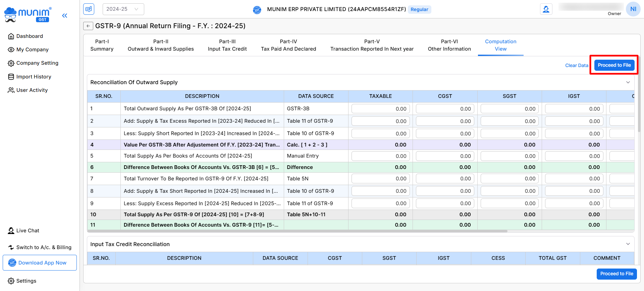
Task: Click the company name MUNIM ERP PRIVATE LIMITED
Action: tap(336, 9)
